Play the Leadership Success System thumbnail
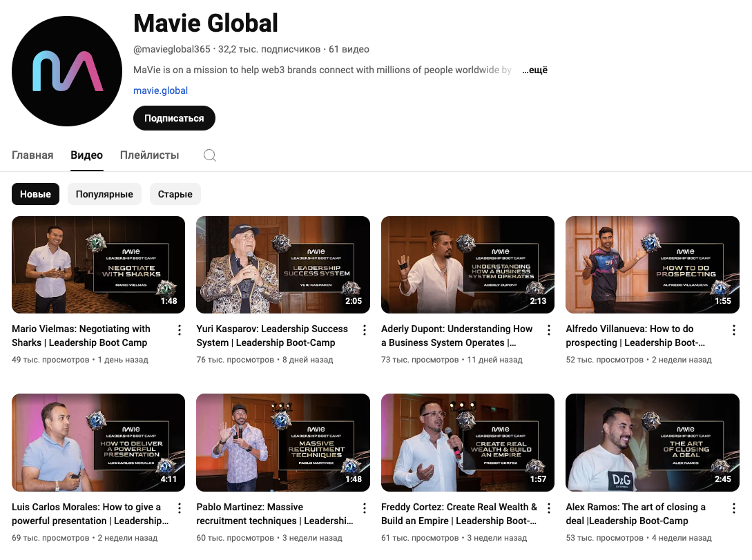 (x=283, y=264)
